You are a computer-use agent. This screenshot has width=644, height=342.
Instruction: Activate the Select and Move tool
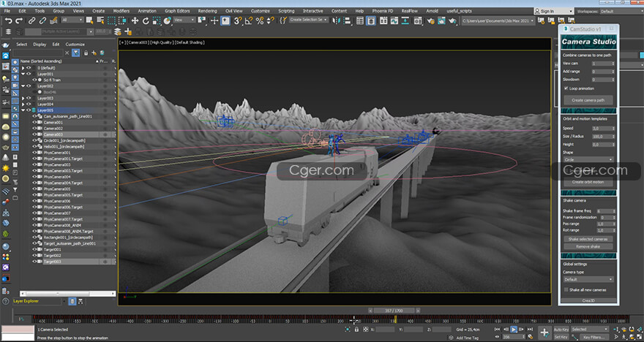coord(135,20)
